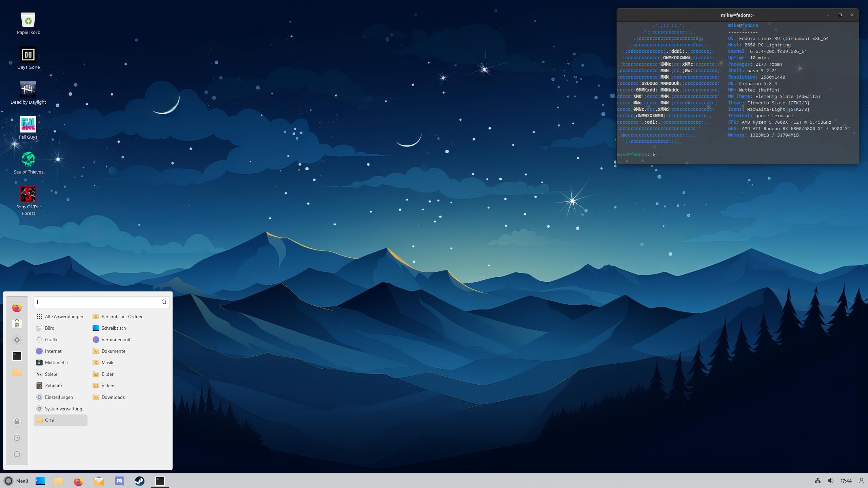The image size is (868, 488).
Task: Launch Steam from the taskbar
Action: pos(139,481)
